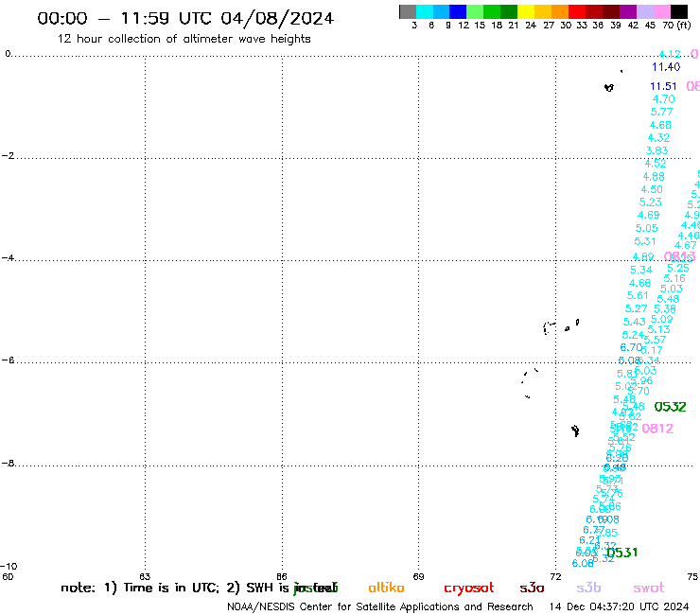Click the dark blue 12 ft legend swatch

(x=458, y=11)
